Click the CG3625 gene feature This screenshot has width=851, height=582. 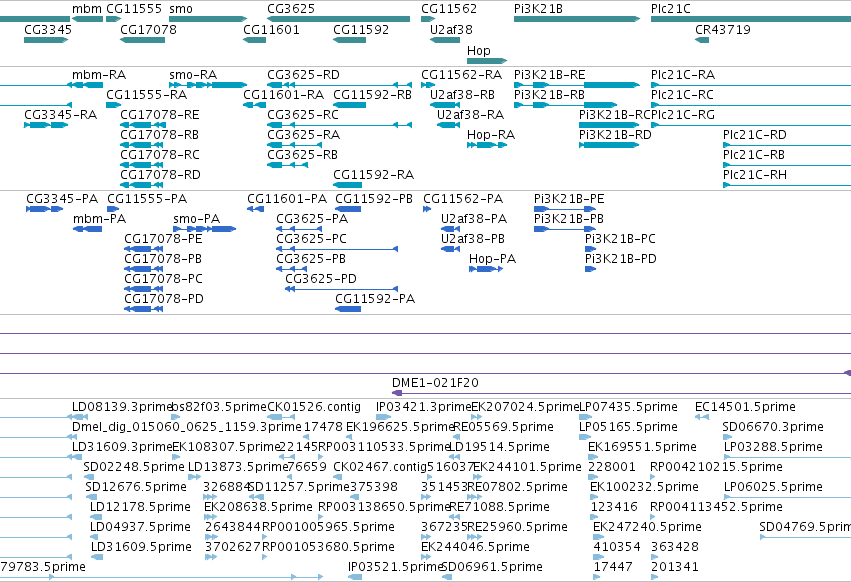pyautogui.click(x=339, y=19)
